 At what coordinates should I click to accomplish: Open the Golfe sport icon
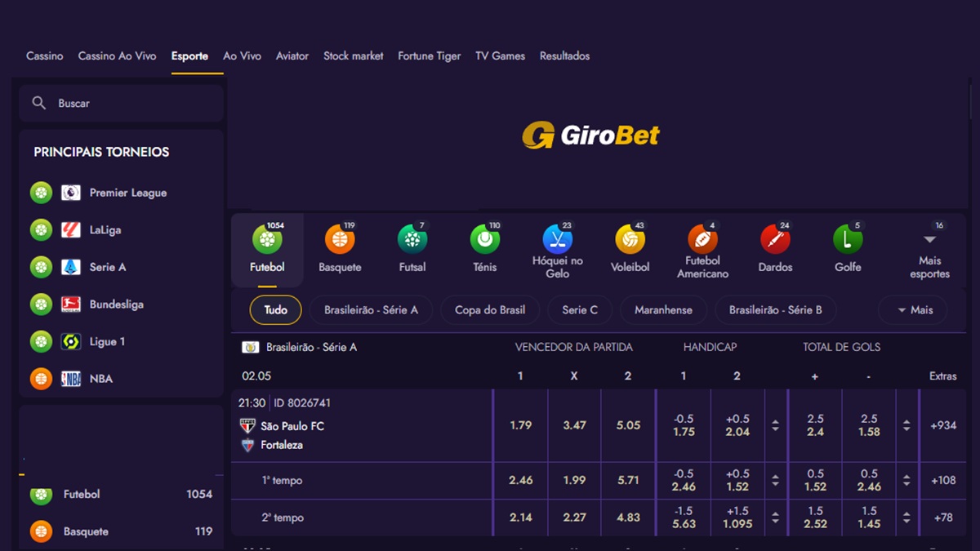[848, 240]
